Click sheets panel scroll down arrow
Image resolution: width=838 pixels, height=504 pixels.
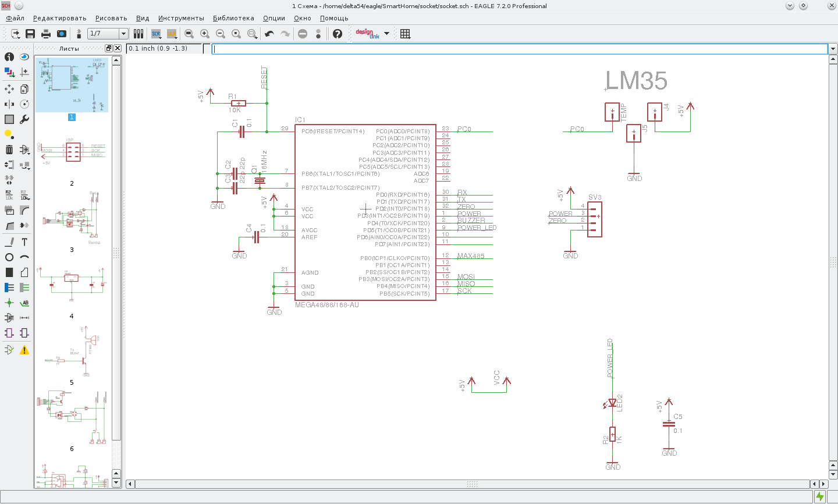[116, 482]
